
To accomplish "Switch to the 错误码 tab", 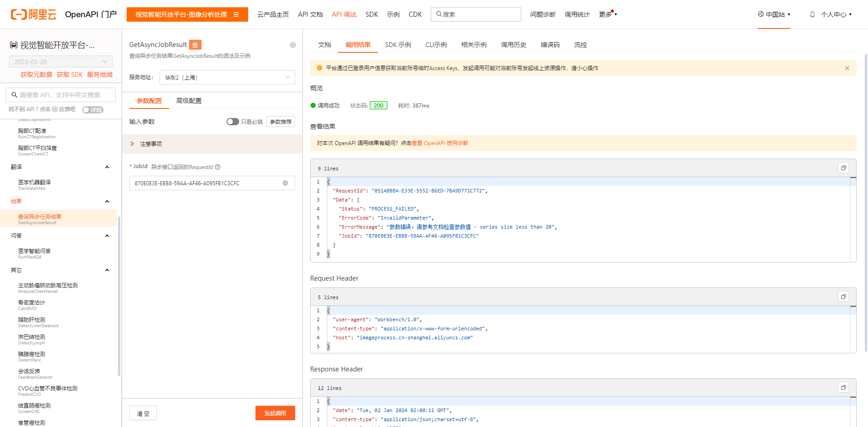I will 550,45.
